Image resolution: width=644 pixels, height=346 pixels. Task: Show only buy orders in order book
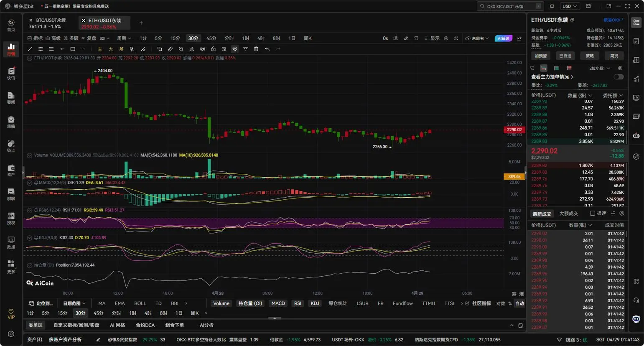click(x=556, y=68)
